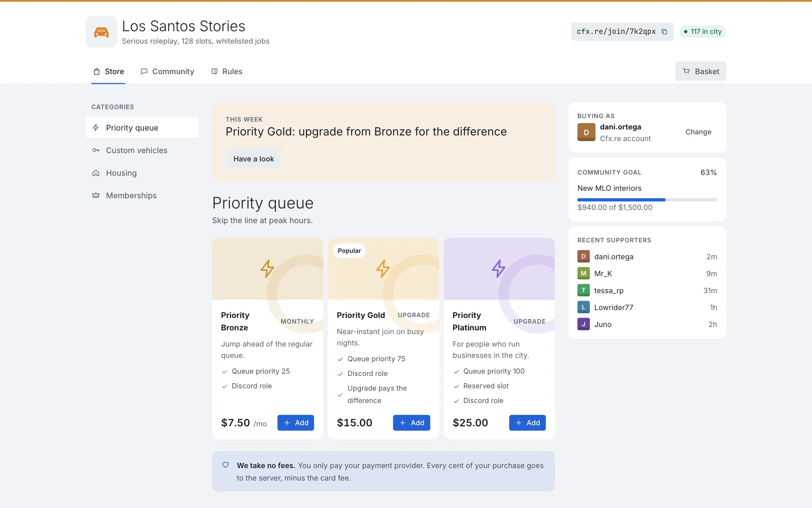Click dani.ortega avatar in Buying As card
The width and height of the screenshot is (812, 508).
pos(586,132)
